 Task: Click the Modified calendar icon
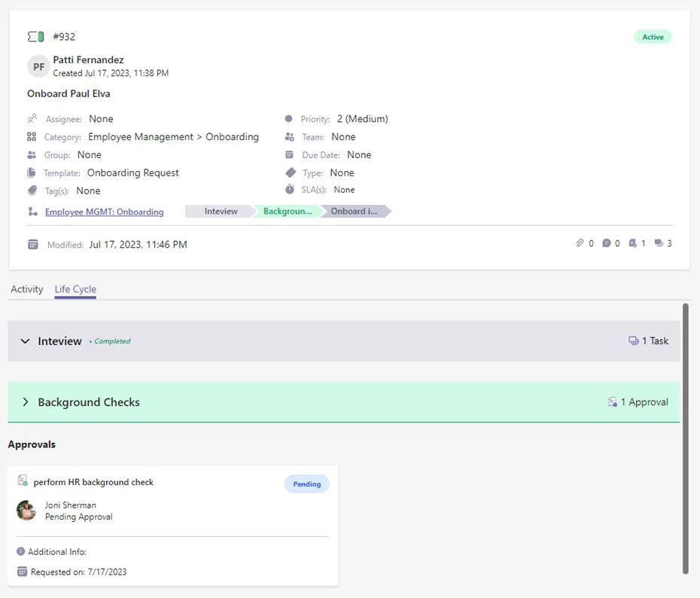pos(33,244)
